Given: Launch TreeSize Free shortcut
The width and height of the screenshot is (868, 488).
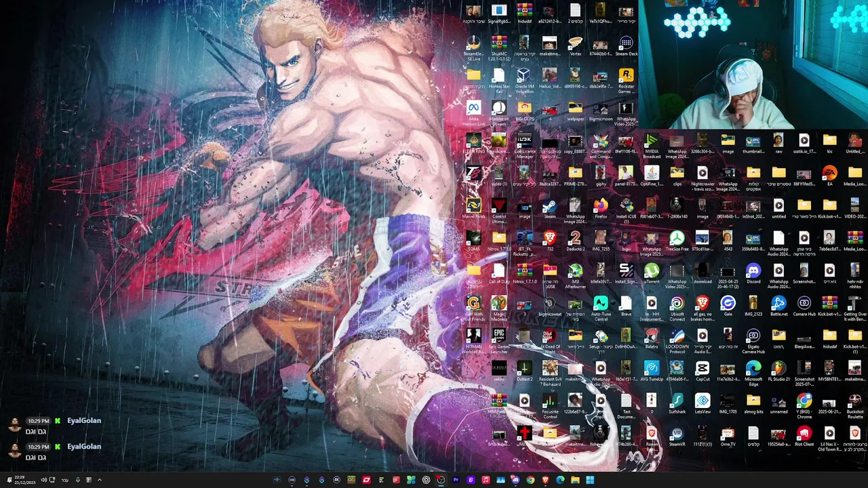Looking at the screenshot, I should click(677, 241).
